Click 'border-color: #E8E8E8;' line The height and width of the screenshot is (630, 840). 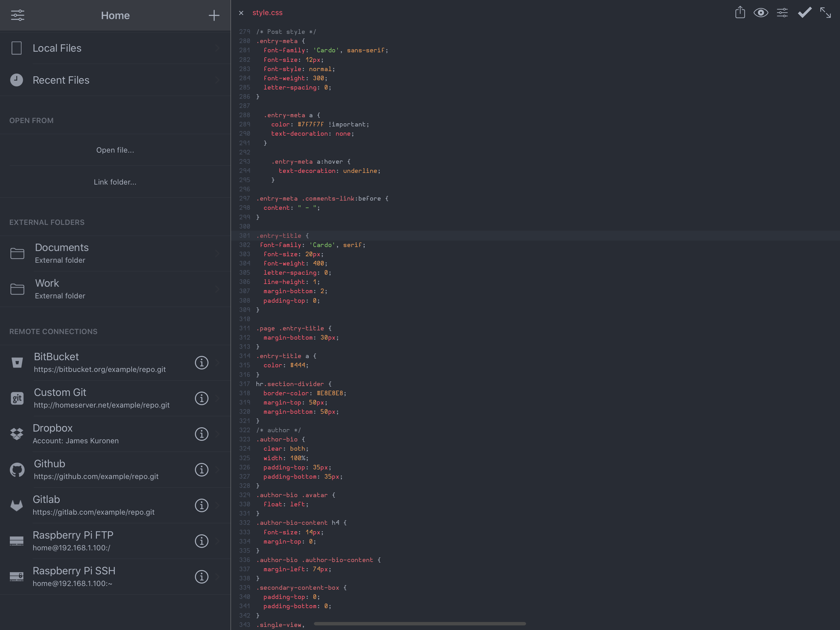[305, 393]
